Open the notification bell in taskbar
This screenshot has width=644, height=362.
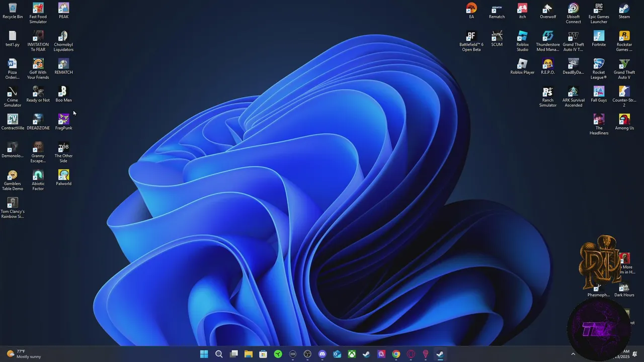[x=635, y=354]
